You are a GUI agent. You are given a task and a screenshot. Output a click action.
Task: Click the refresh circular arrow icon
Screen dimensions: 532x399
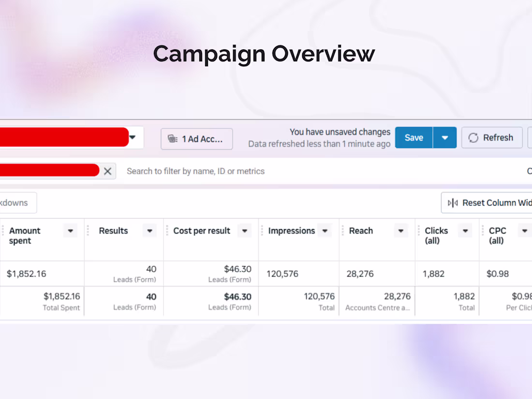473,138
